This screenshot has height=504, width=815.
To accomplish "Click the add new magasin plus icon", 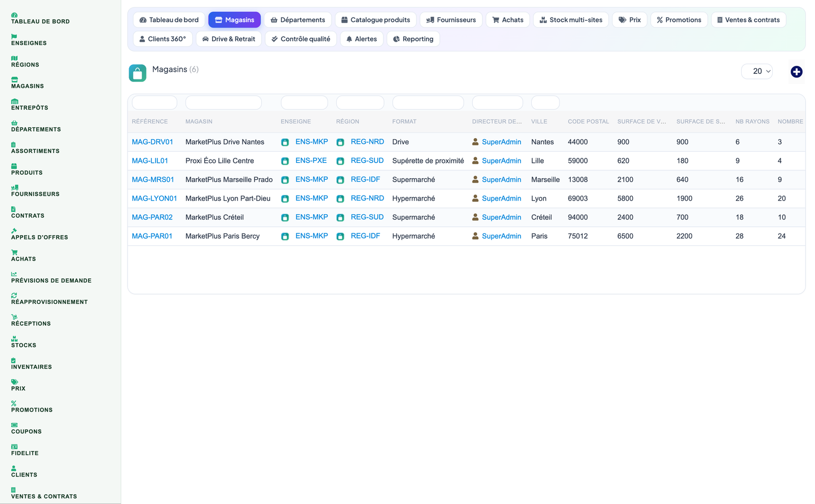I will point(796,72).
